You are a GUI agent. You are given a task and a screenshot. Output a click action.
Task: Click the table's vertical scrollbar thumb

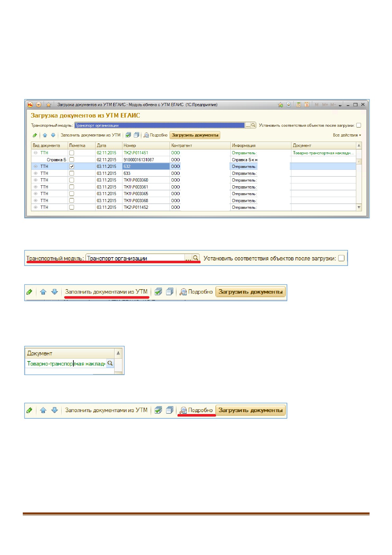tap(359, 161)
